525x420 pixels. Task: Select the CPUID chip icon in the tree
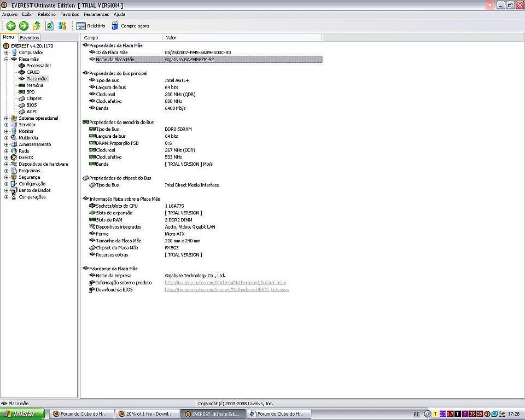22,72
